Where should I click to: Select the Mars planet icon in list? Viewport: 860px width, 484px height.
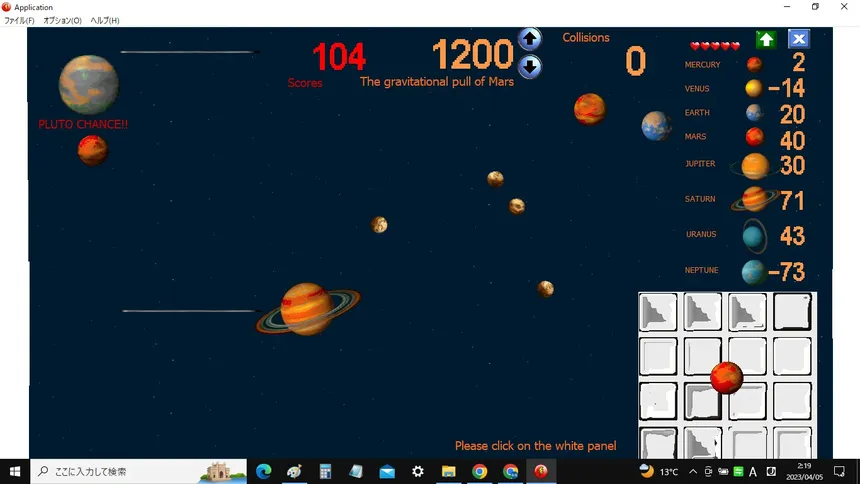point(755,137)
